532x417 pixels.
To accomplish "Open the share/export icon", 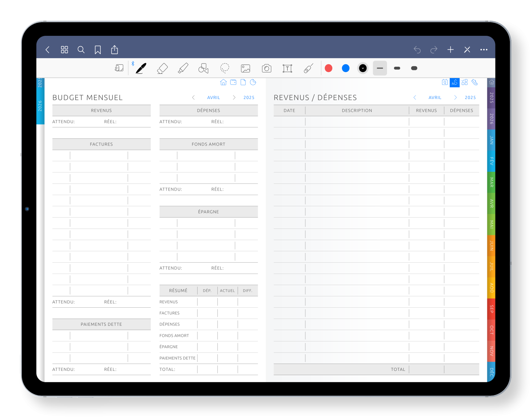I will [x=115, y=50].
